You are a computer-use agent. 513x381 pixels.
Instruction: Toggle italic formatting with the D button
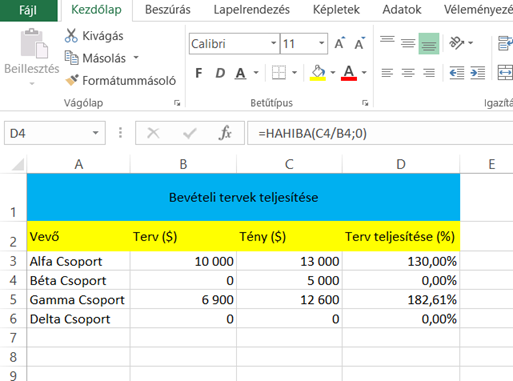tap(220, 73)
